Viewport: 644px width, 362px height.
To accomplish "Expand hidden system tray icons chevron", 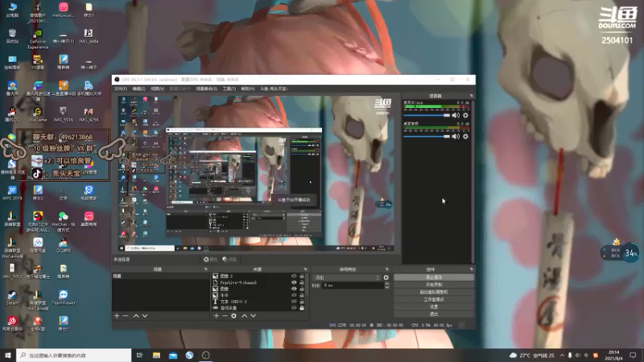I will point(562,356).
